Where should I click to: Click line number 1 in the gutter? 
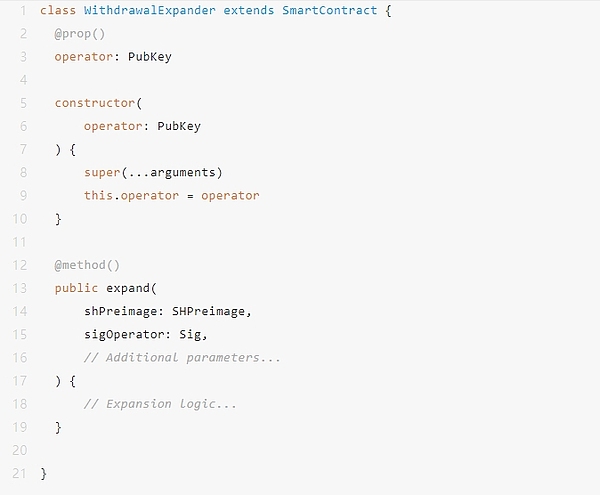22,10
